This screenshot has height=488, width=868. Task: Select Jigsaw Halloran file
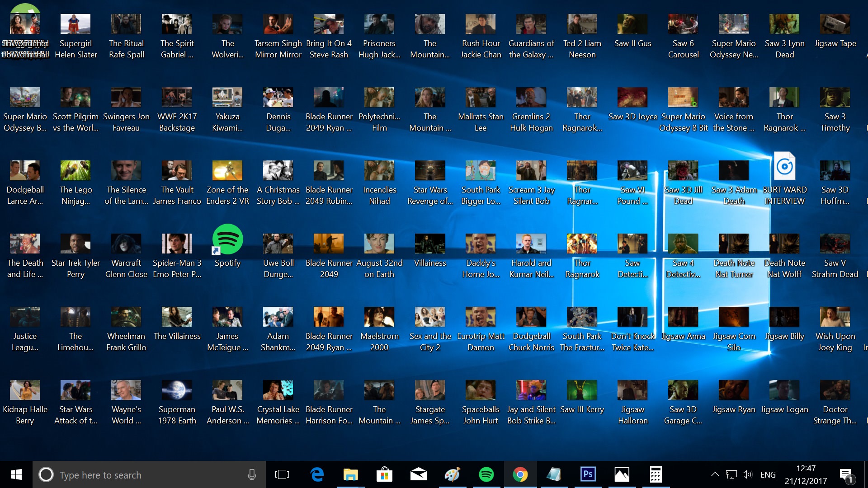632,403
